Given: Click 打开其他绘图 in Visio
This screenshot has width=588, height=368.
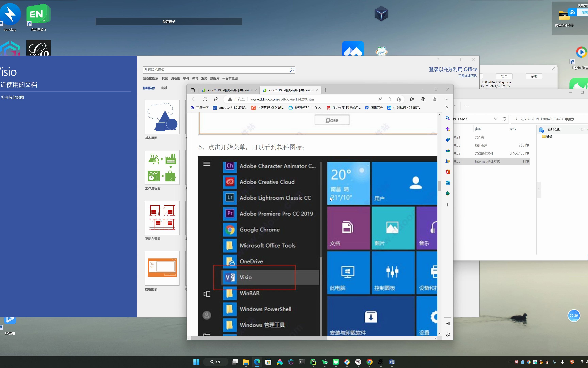Looking at the screenshot, I should tap(12, 97).
